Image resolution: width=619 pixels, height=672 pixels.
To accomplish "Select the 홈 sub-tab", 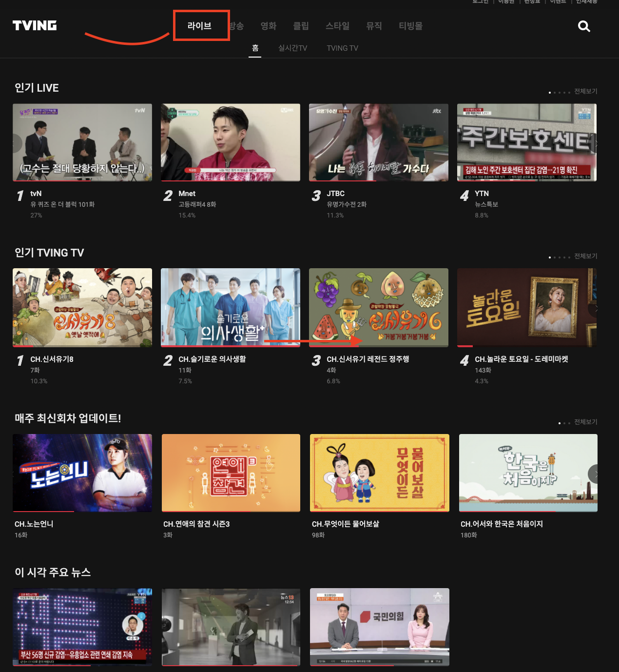I will (255, 48).
